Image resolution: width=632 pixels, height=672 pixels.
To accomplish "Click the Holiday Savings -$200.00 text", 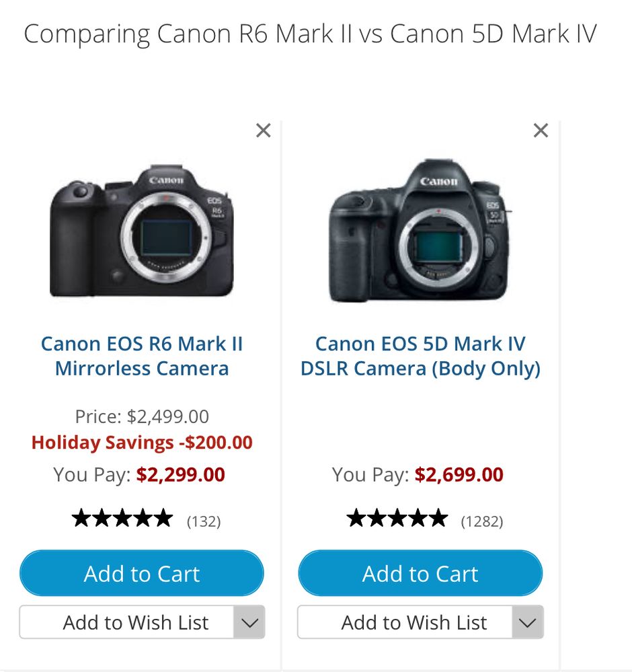I will (x=142, y=443).
